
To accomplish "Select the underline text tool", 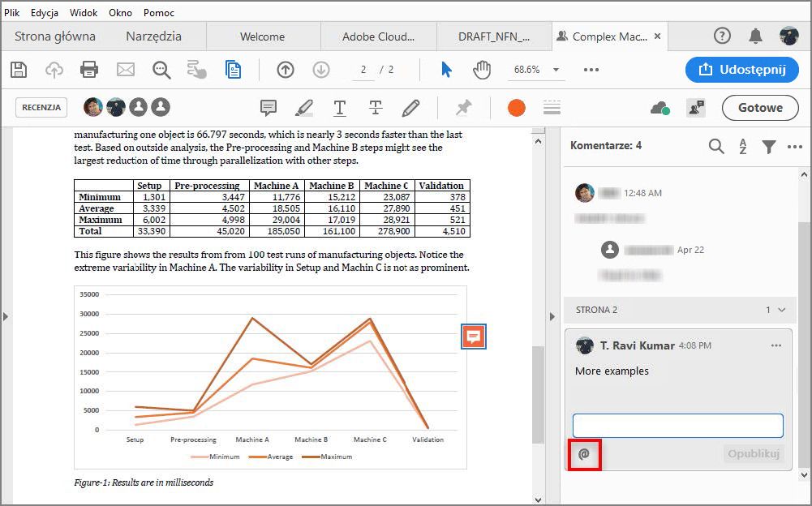I will pos(340,108).
